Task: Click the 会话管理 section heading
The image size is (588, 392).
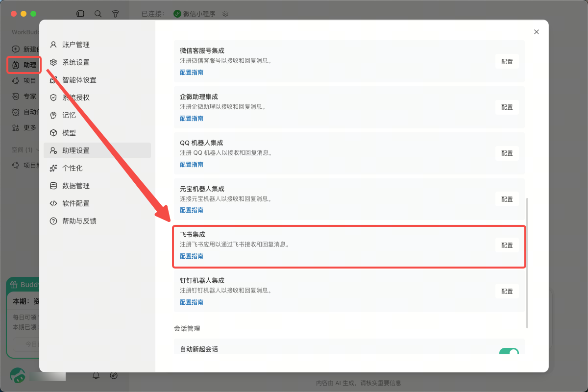Action: [187, 328]
